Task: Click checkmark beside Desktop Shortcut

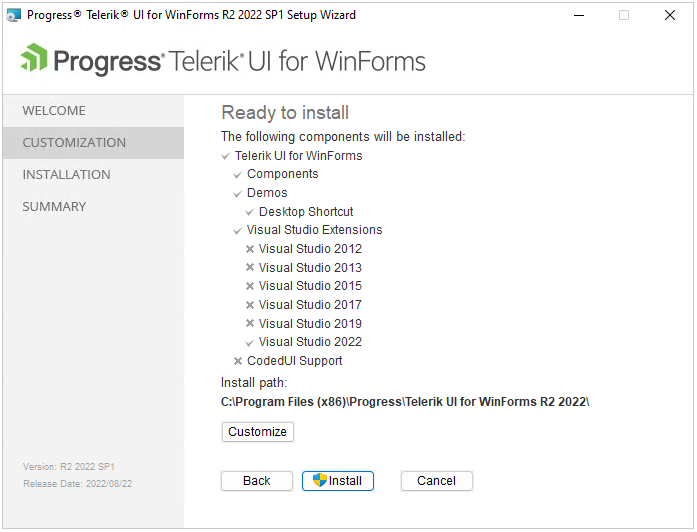Action: pos(250,212)
